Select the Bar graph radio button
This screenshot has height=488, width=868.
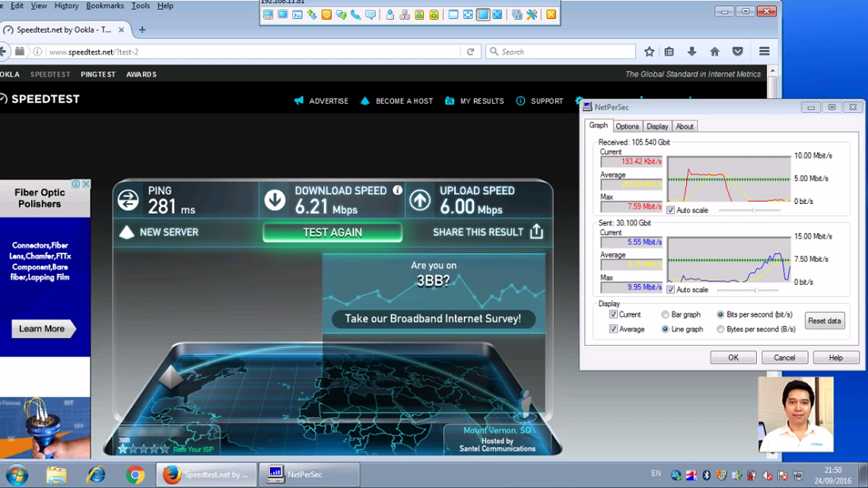click(665, 315)
